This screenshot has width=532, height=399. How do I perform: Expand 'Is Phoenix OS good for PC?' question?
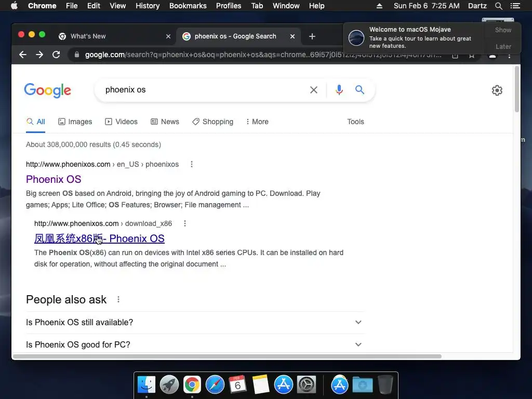pos(195,344)
